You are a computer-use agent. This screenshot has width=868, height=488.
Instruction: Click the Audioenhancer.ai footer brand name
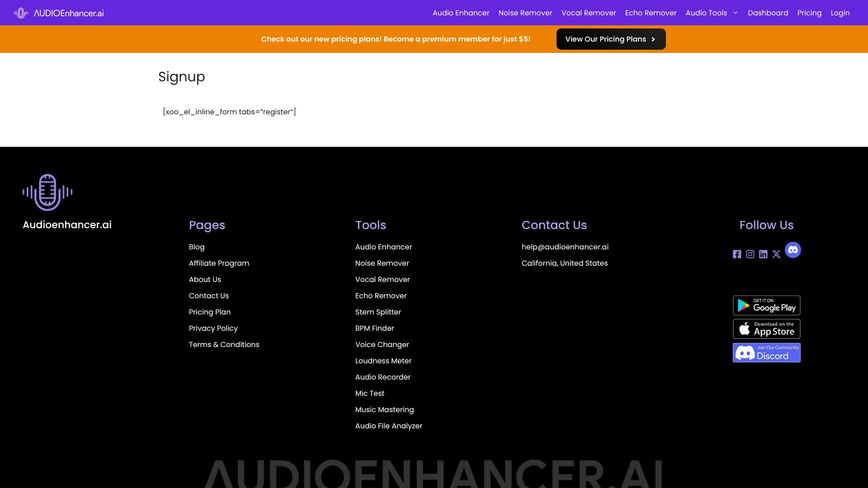coord(67,225)
